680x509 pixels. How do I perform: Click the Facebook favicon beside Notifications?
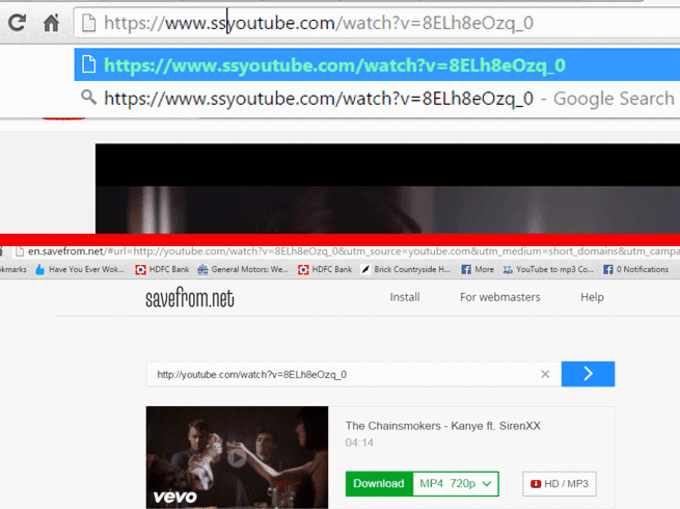coord(608,270)
